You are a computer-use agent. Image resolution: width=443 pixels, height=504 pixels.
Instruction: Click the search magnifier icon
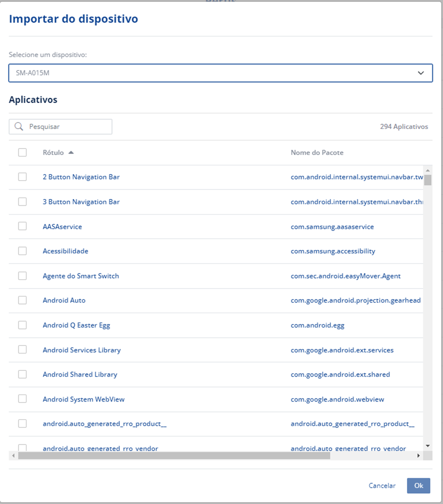point(19,126)
